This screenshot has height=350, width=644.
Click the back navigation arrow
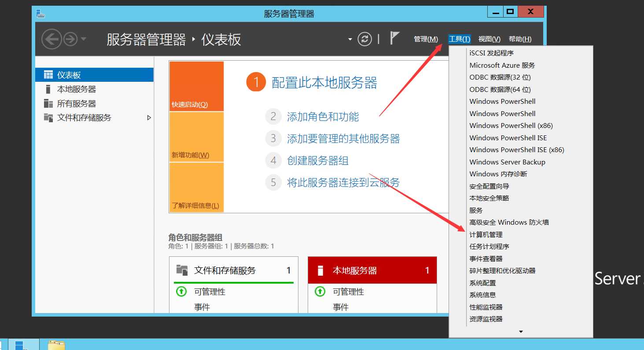point(52,39)
